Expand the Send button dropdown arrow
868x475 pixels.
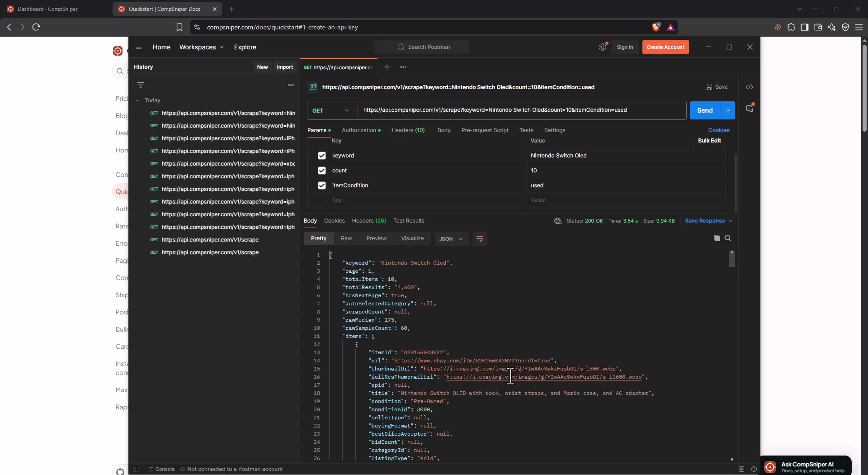tap(728, 110)
